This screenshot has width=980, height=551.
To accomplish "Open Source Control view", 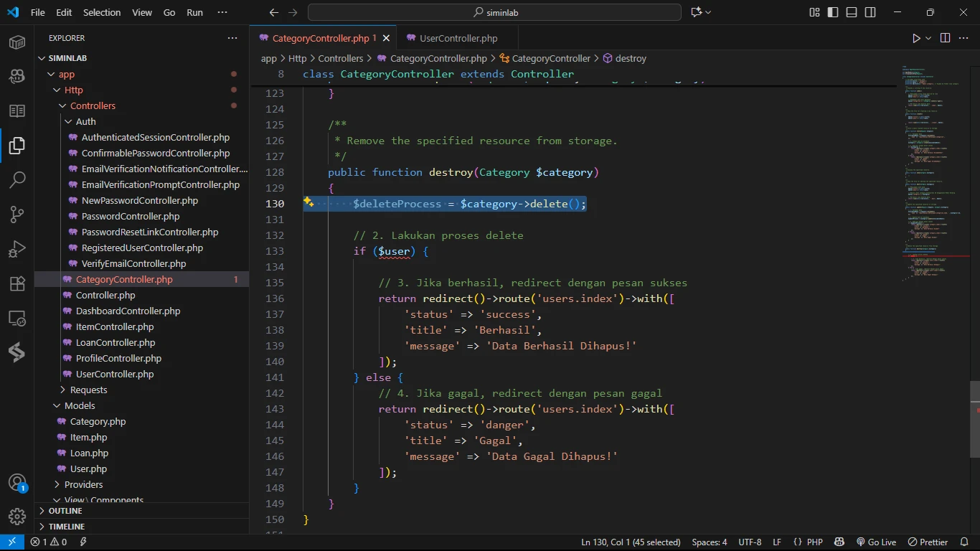I will (17, 214).
